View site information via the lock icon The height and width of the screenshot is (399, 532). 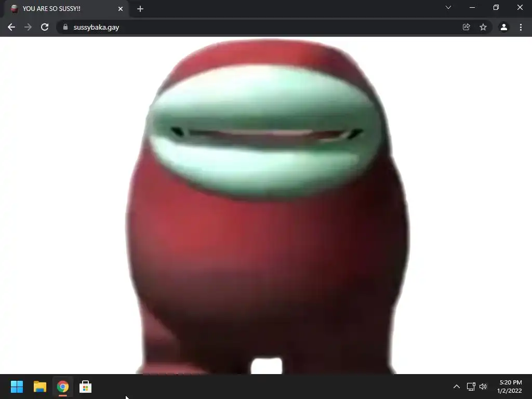(x=65, y=27)
